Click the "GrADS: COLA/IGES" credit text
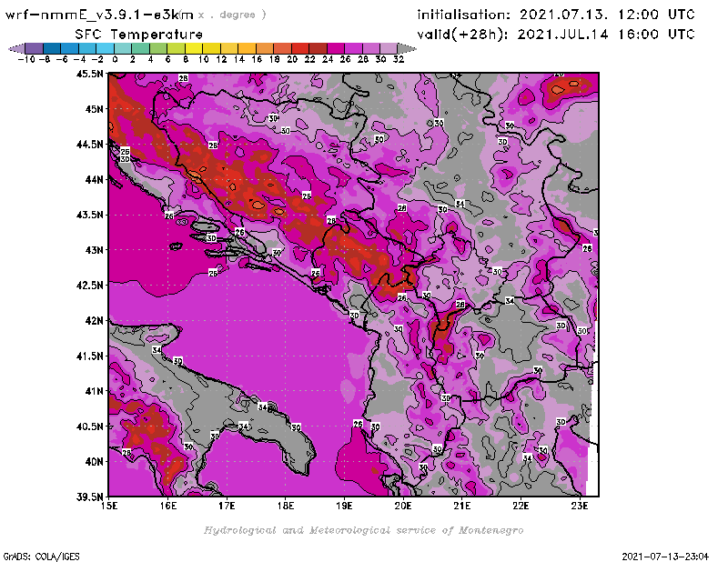728x562 pixels. [41, 556]
